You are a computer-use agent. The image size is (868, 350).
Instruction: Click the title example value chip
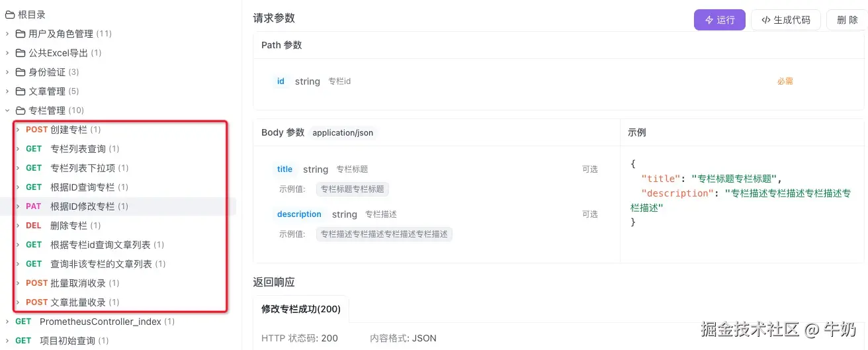(352, 189)
